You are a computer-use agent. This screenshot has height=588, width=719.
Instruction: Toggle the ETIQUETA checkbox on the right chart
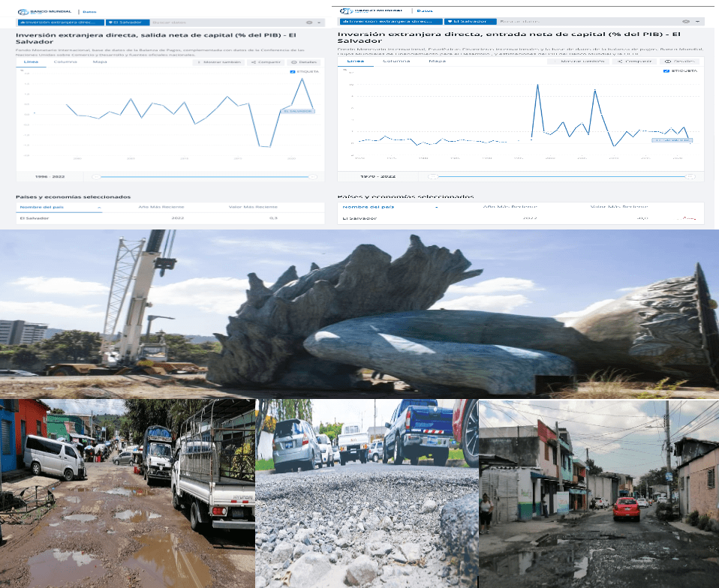coord(666,70)
